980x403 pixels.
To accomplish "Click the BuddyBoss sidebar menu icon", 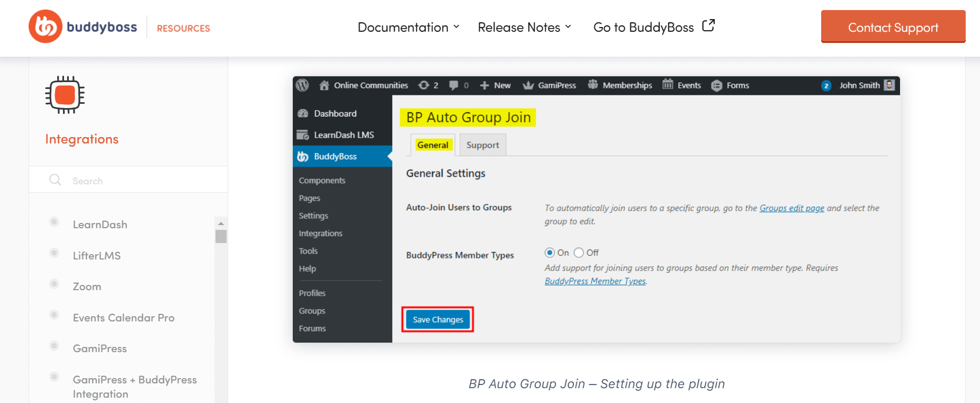I will tap(303, 156).
